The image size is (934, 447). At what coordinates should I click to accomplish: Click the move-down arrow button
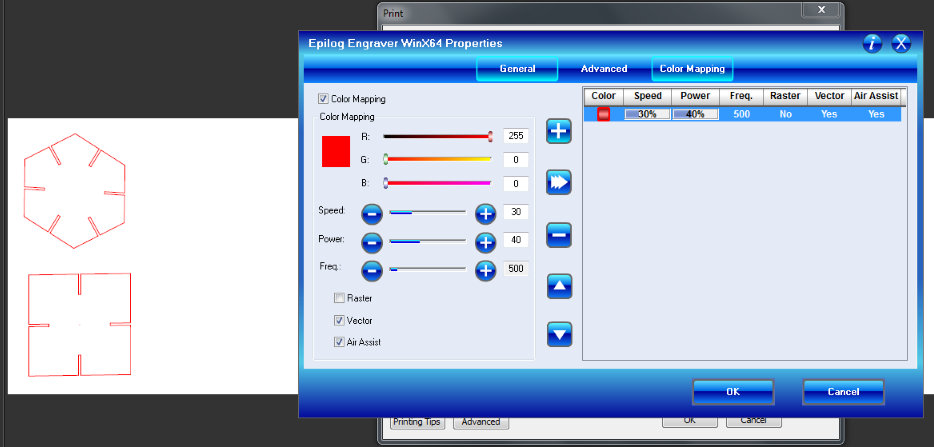pos(559,334)
